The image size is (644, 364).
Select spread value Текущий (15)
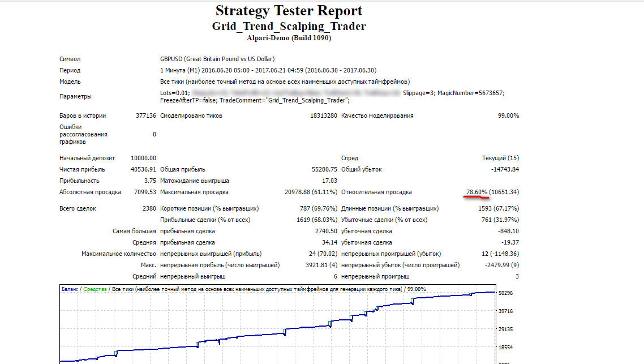click(500, 158)
